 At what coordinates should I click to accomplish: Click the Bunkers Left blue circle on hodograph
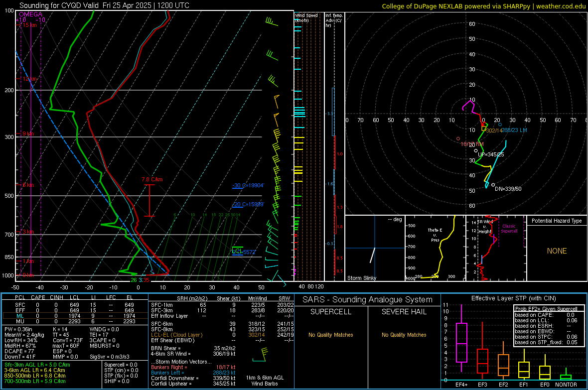(x=500, y=125)
